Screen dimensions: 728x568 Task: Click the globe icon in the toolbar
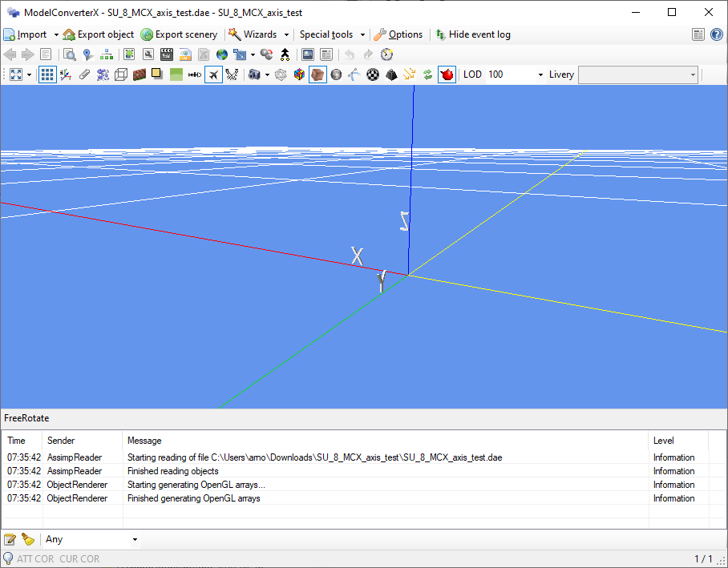point(221,54)
